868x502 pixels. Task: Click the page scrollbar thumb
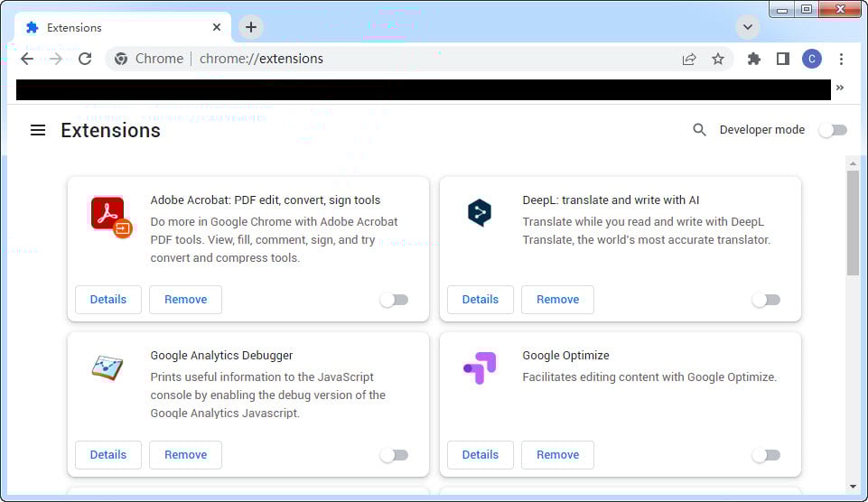click(853, 222)
